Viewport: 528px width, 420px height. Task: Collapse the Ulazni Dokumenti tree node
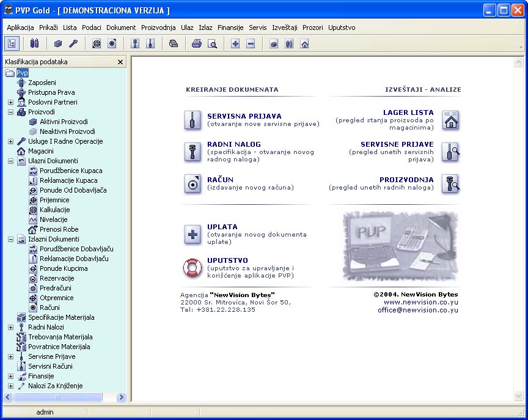tap(10, 161)
